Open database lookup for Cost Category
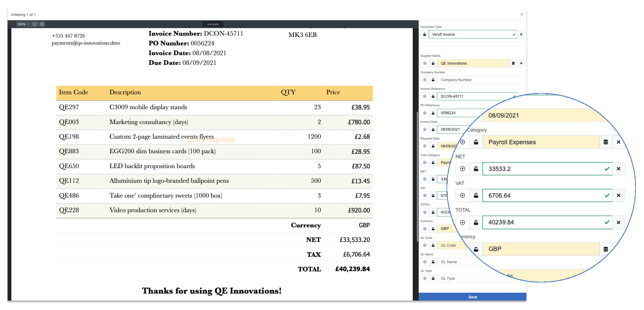The width and height of the screenshot is (644, 310). click(606, 142)
